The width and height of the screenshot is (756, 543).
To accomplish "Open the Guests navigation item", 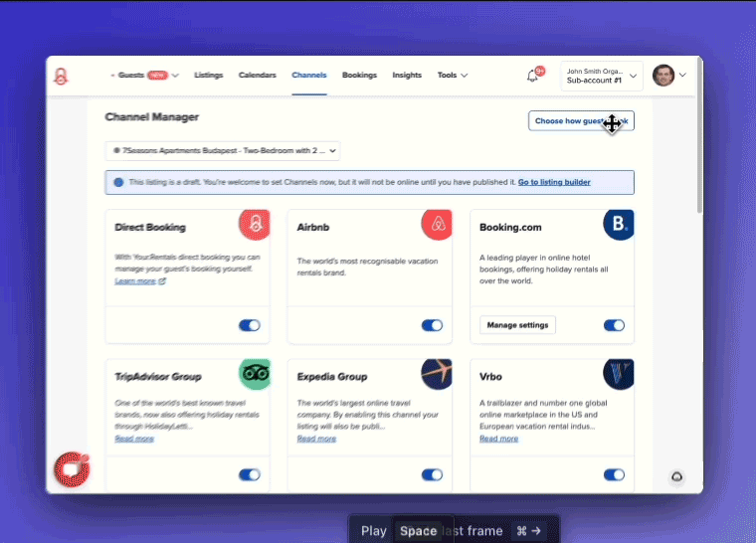I will click(x=130, y=75).
